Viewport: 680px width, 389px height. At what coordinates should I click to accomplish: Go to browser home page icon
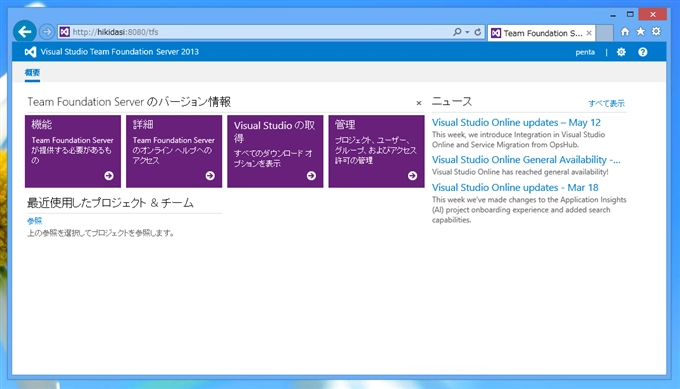(624, 32)
